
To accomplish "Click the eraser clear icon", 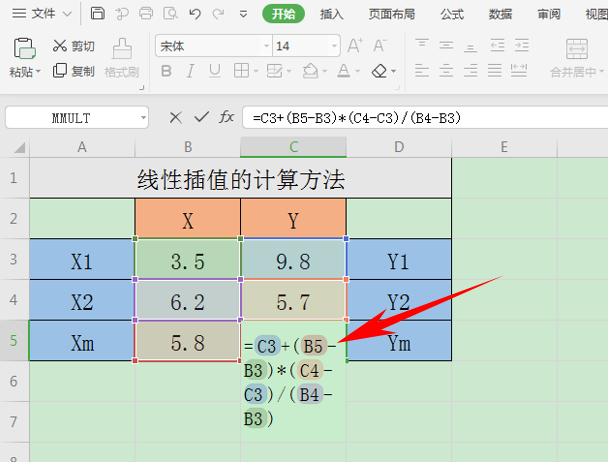I will (379, 71).
